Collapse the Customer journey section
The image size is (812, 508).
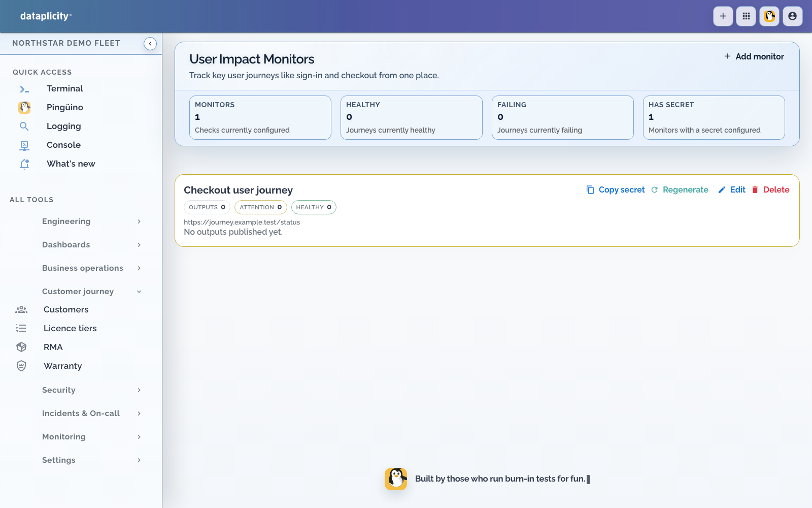pyautogui.click(x=91, y=292)
